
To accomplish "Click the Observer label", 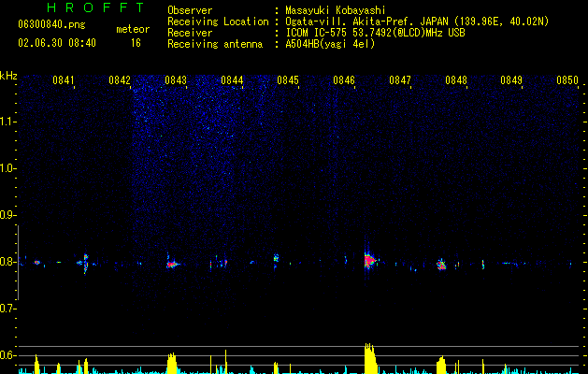I will [x=190, y=10].
